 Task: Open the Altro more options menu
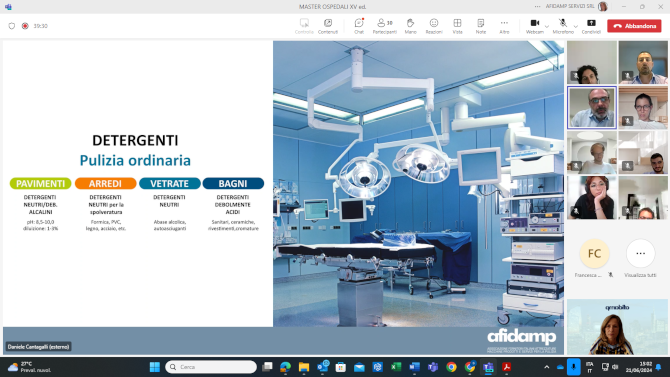504,26
